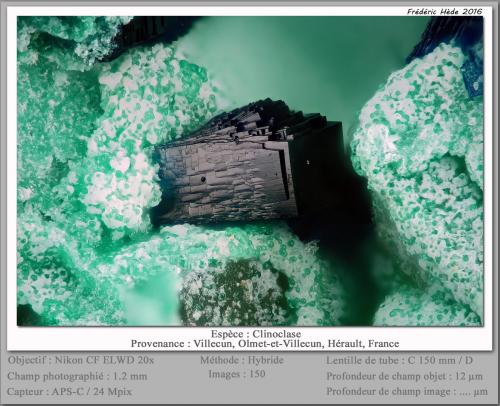Click the blue crystal at the upper right edge
500x406 pixels.
coord(473,78)
